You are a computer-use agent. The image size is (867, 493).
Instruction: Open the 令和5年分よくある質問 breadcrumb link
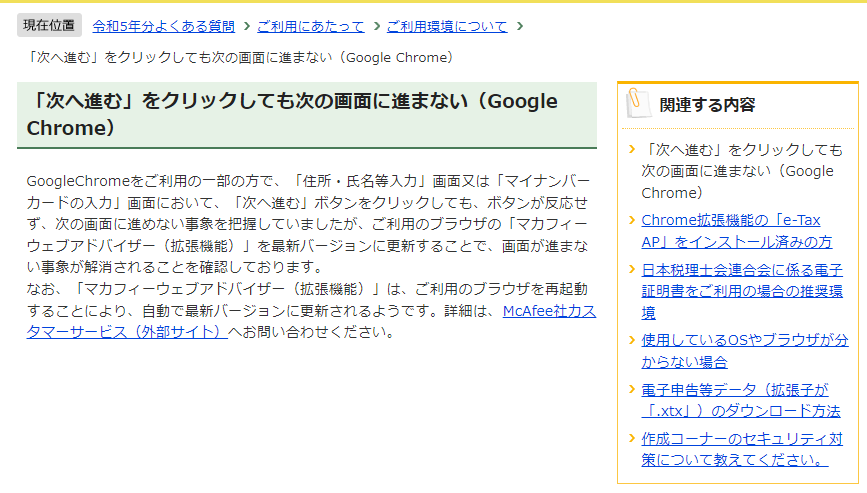(x=164, y=26)
